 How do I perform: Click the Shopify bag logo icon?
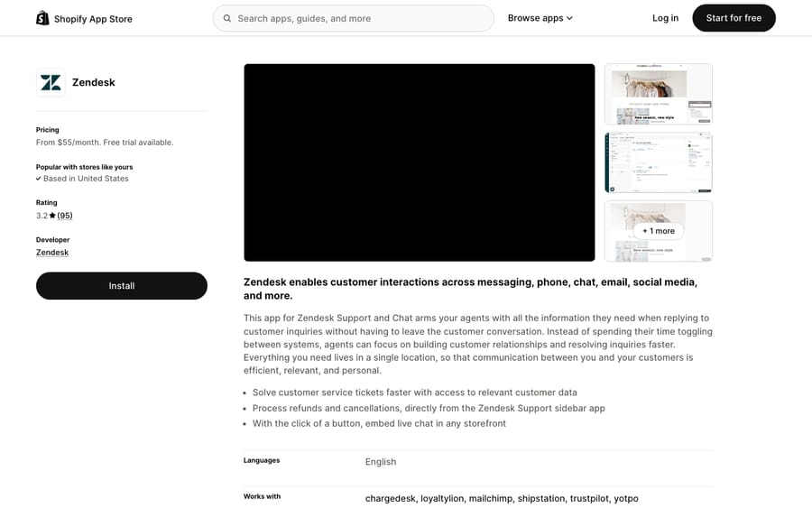coord(42,18)
